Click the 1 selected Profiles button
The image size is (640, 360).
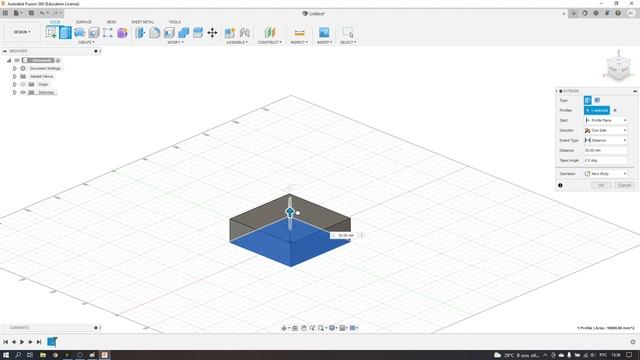click(597, 110)
